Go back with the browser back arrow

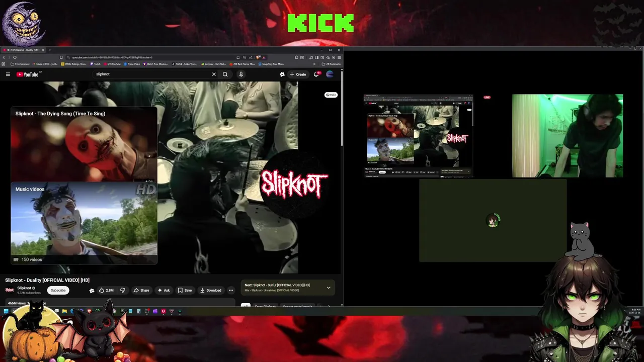pyautogui.click(x=4, y=57)
